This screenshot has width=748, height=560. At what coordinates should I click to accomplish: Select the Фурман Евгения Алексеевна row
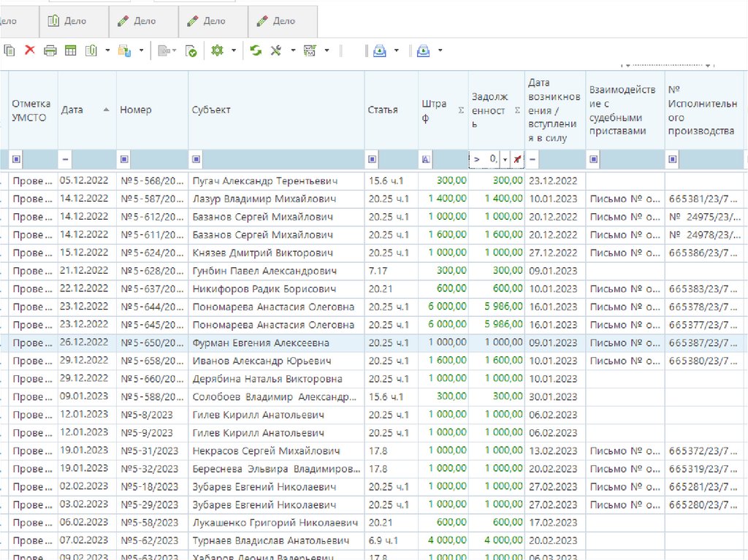(261, 342)
